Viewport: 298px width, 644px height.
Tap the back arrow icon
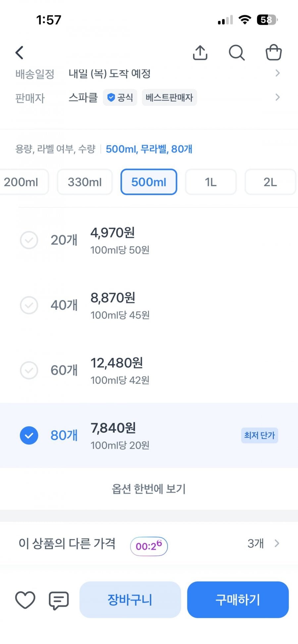[20, 52]
